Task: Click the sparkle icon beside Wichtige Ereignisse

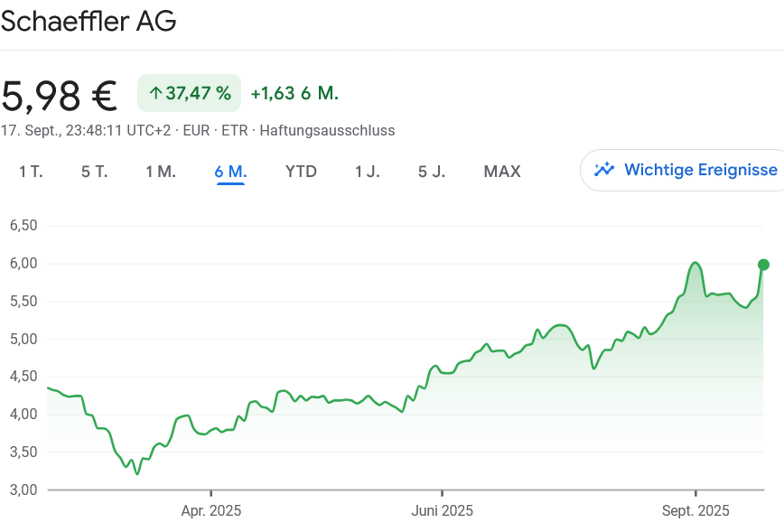Action: pos(604,170)
